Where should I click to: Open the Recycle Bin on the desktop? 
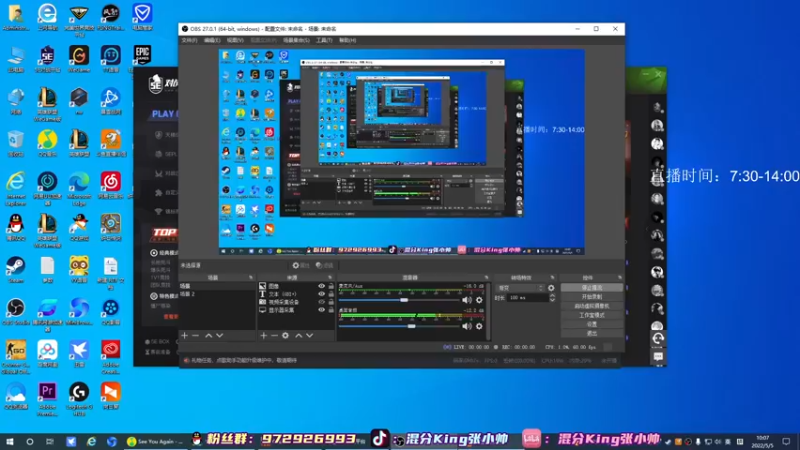click(x=16, y=143)
